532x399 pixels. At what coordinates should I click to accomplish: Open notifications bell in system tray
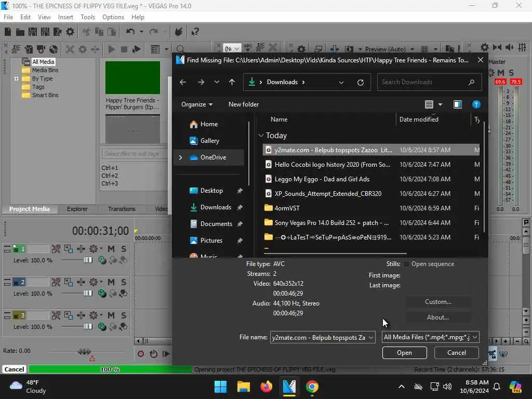pos(496,387)
